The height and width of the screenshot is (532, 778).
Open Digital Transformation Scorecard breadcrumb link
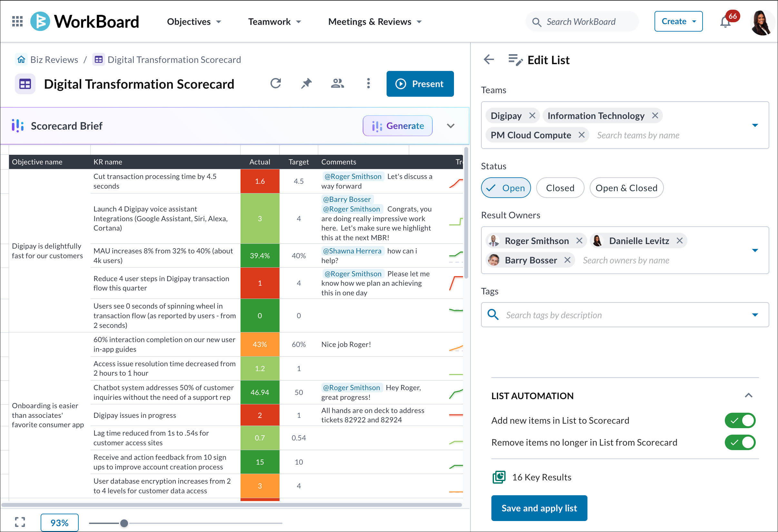coord(174,60)
